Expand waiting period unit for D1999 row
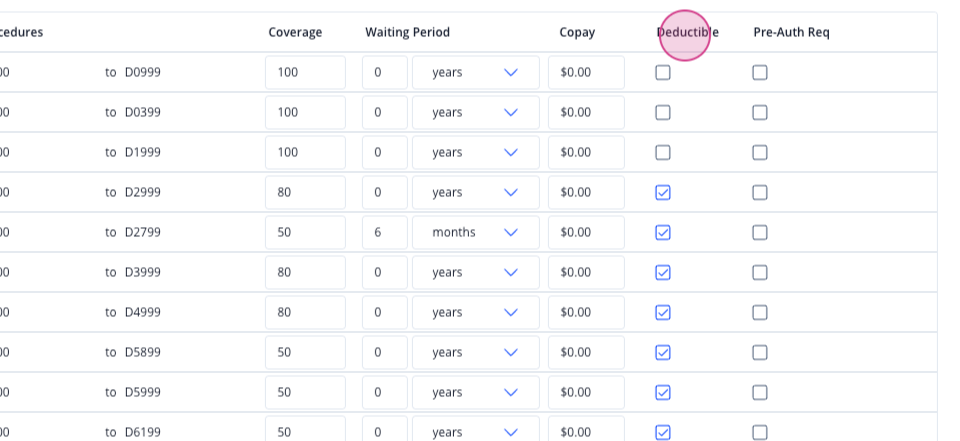Image resolution: width=960 pixels, height=441 pixels. (x=476, y=153)
